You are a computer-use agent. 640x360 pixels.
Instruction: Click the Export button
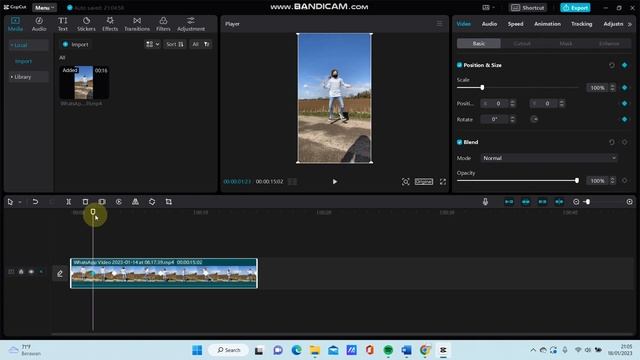coord(575,7)
